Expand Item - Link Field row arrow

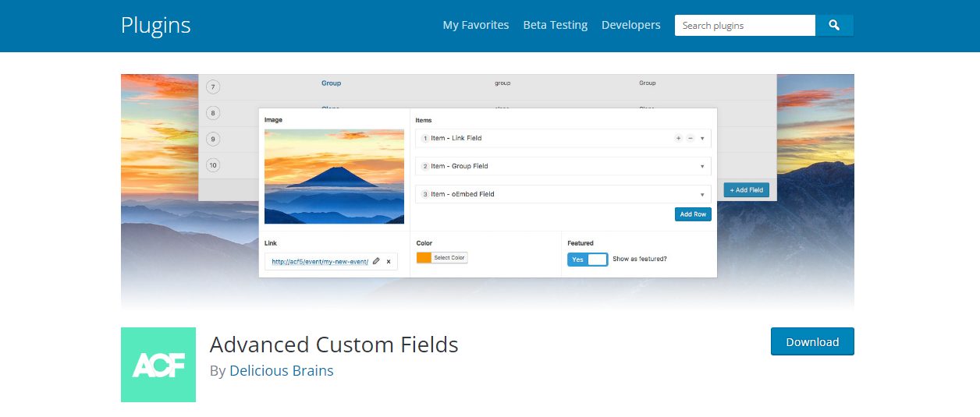point(702,139)
